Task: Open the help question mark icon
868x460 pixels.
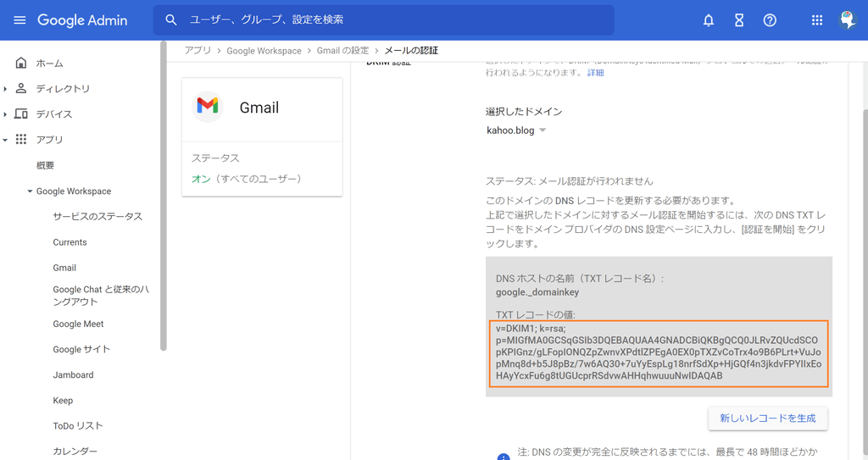Action: point(770,20)
